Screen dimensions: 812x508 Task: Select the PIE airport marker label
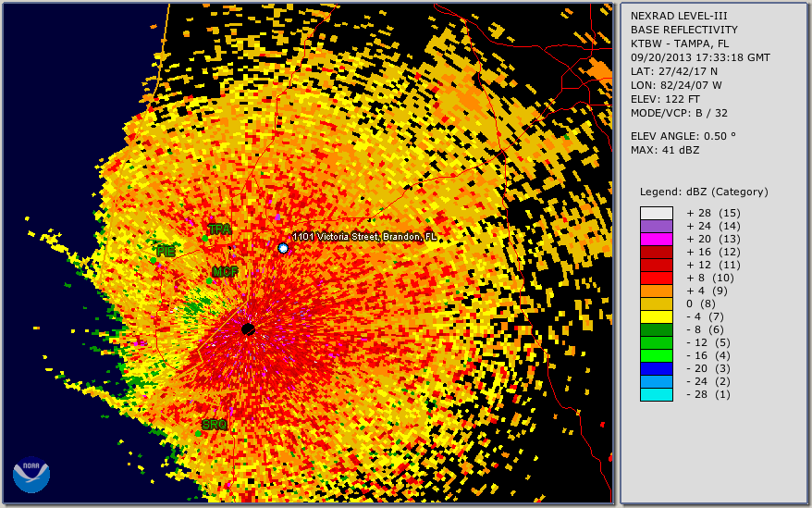pyautogui.click(x=166, y=252)
